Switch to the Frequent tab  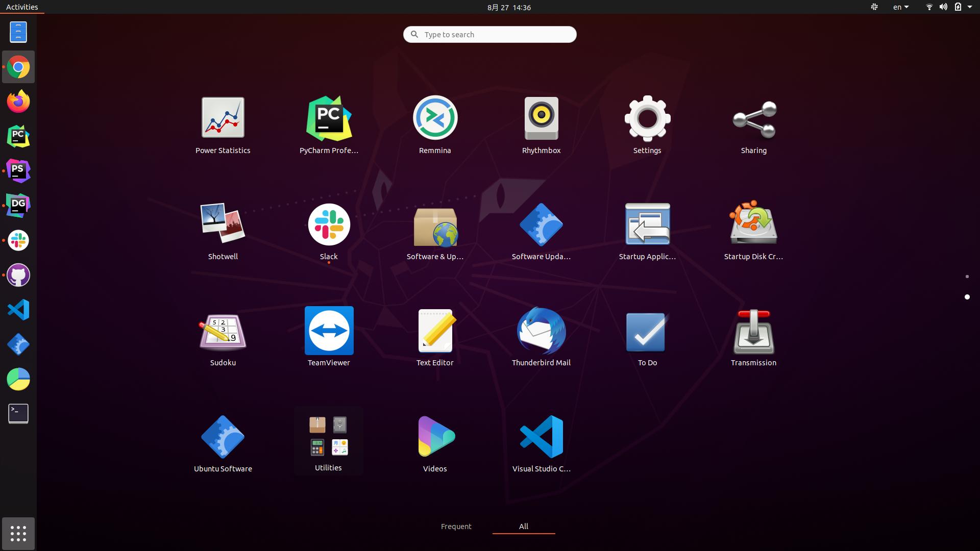point(456,526)
